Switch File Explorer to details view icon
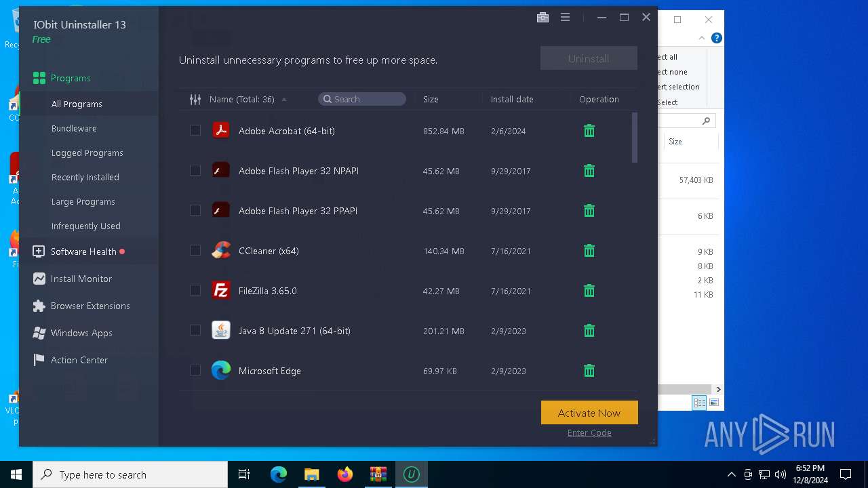 point(699,403)
